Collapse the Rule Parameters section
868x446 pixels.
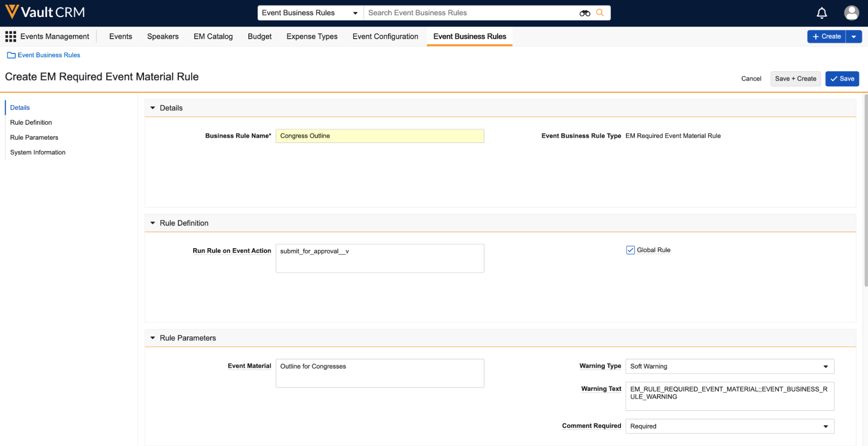[x=152, y=338]
